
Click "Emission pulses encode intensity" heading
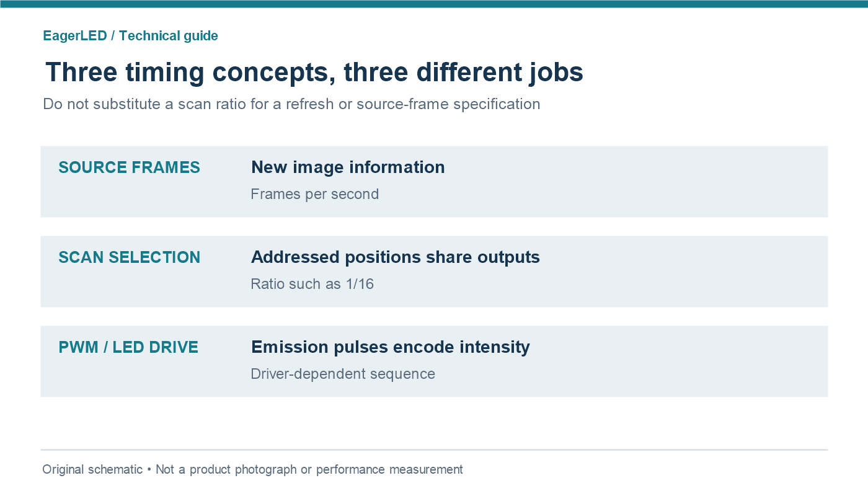(x=391, y=347)
